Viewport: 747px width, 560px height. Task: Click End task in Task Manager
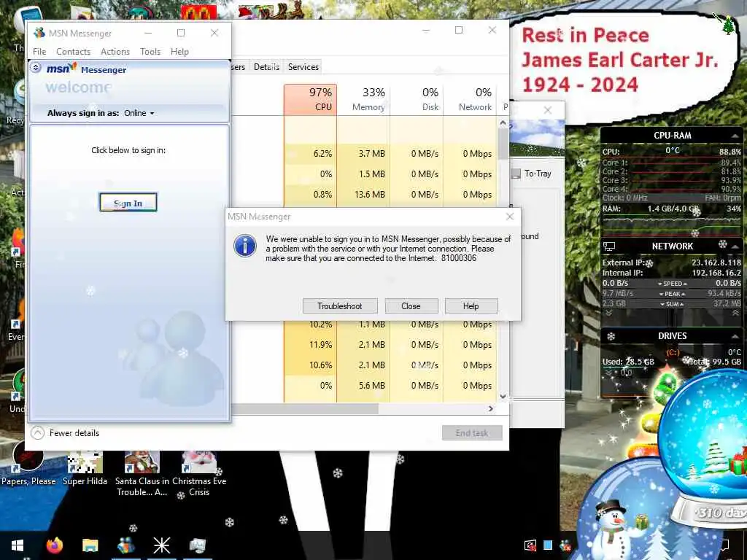pyautogui.click(x=472, y=433)
